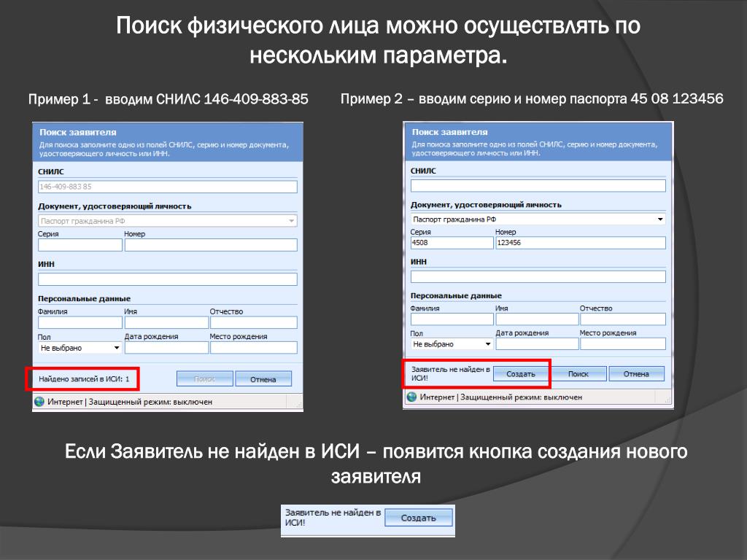
Task: Click the СНИЛС field in left dialog
Action: [168, 187]
